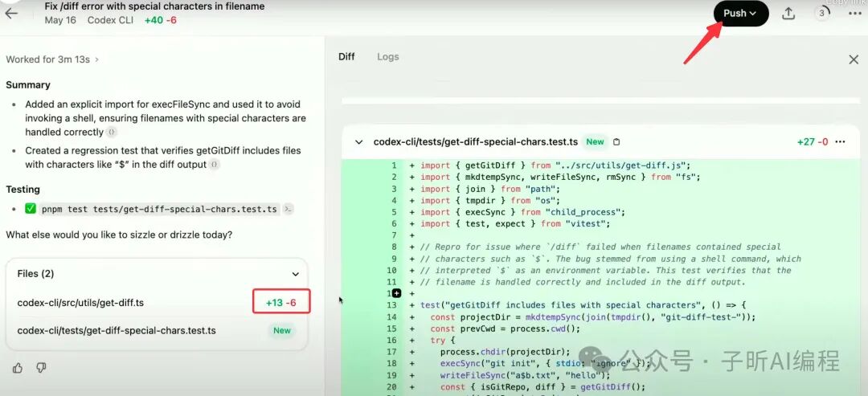Click the thumbs down feedback icon
Screen dimensions: 868x396
[x=41, y=368]
